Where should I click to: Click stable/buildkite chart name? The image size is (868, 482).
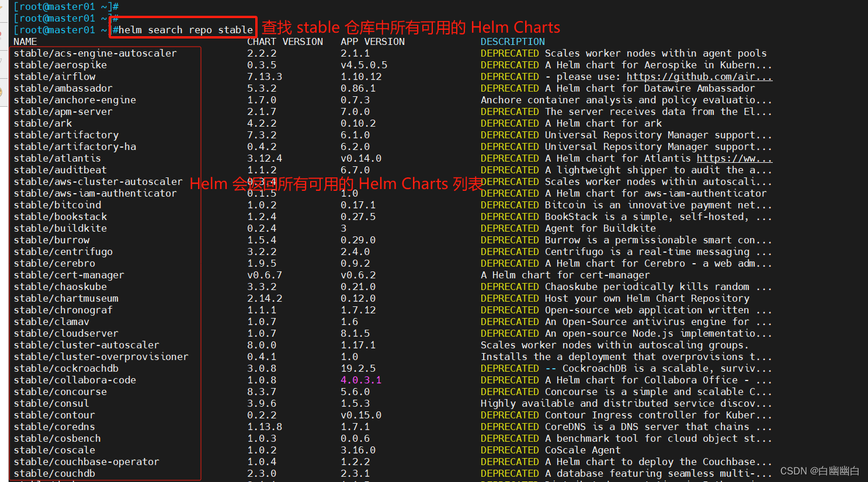coord(60,228)
